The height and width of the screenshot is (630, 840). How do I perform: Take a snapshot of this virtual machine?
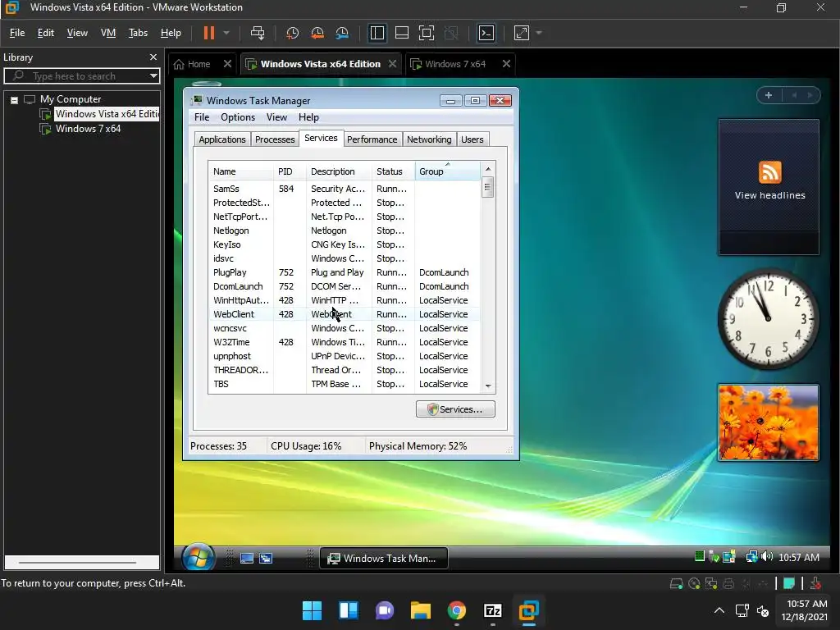(292, 33)
